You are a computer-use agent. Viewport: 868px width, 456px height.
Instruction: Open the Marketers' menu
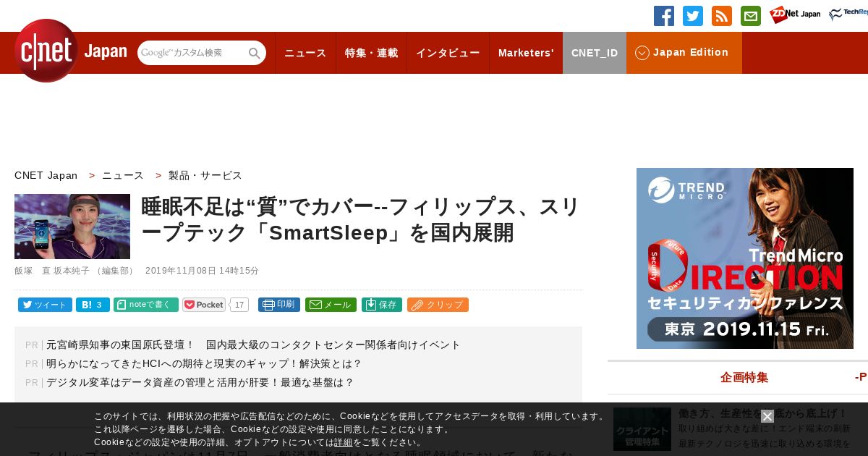(526, 53)
